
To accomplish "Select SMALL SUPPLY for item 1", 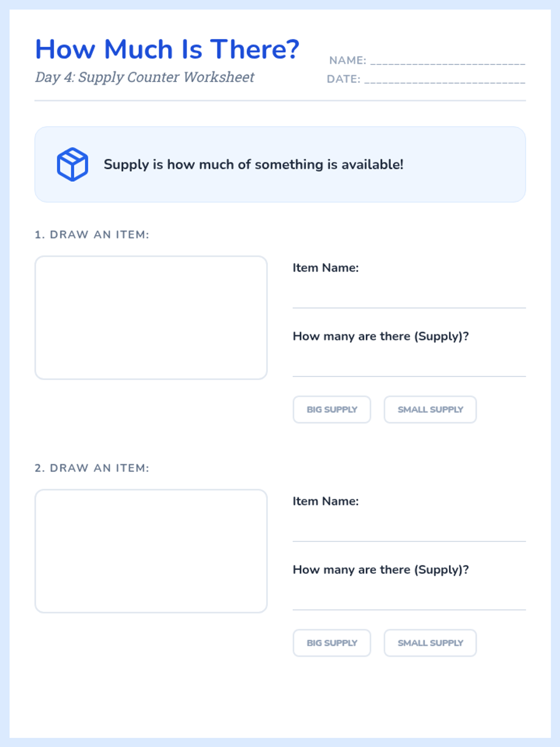I will point(430,409).
